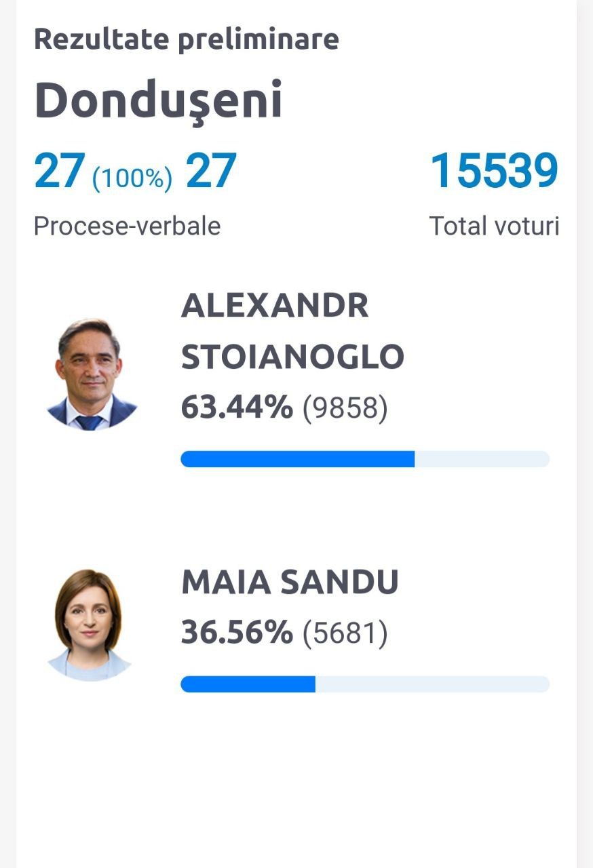Click the (5681) vote count
The width and height of the screenshot is (593, 868).
coord(345,634)
